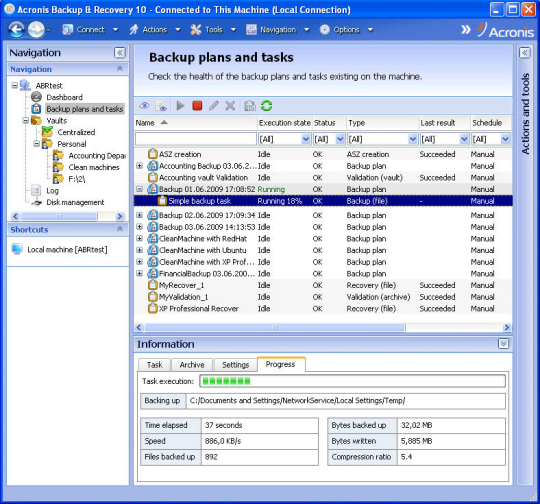Open the Navigation menu
The width and height of the screenshot is (540, 504).
(278, 30)
